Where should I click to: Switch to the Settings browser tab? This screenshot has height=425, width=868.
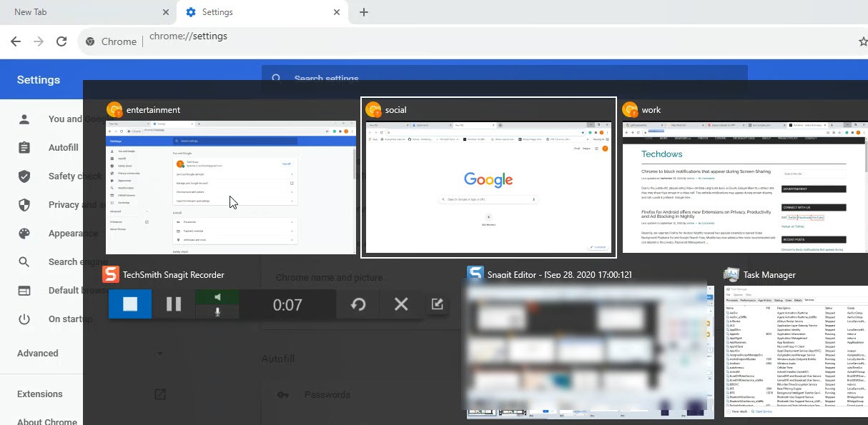(261, 12)
